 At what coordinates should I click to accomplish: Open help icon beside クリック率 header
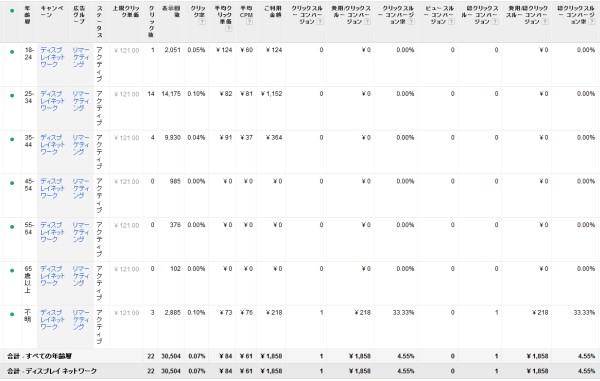(202, 22)
